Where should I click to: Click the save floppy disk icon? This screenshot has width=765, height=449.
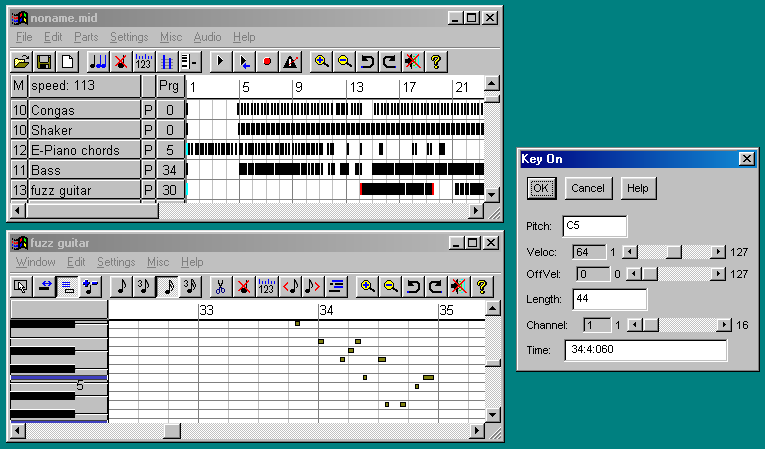click(44, 61)
